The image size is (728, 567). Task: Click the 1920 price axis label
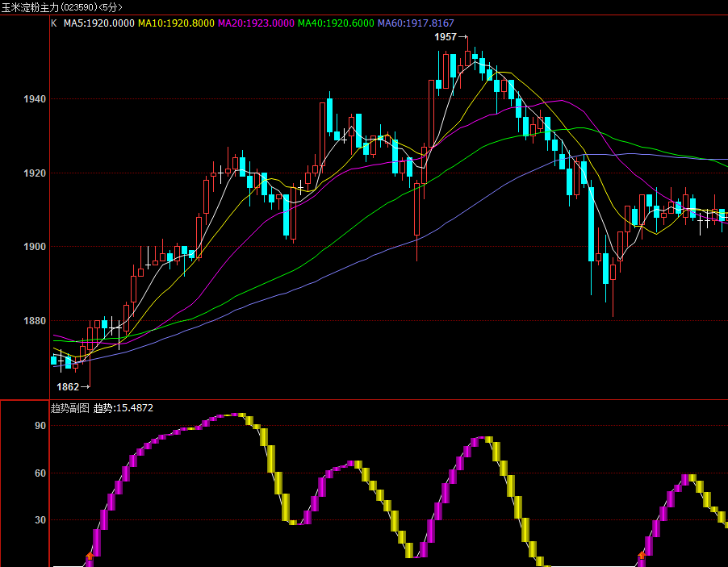[x=35, y=173]
